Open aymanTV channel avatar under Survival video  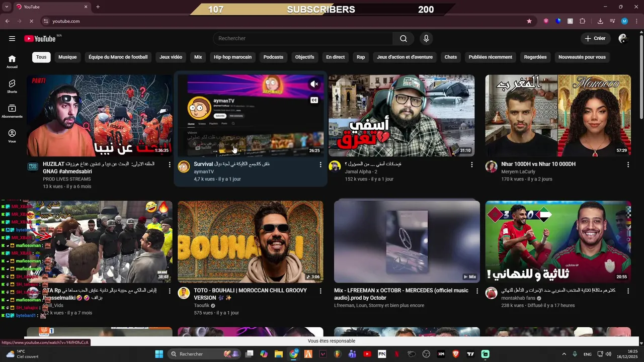coord(184,167)
